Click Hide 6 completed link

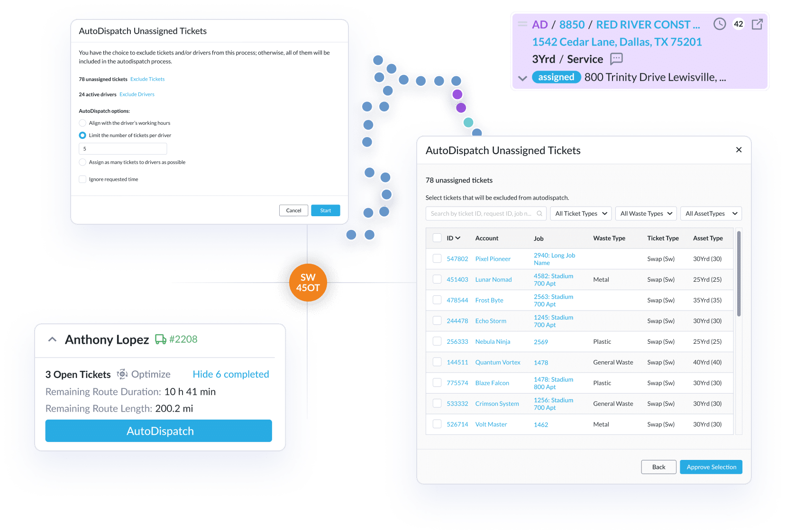click(x=231, y=374)
